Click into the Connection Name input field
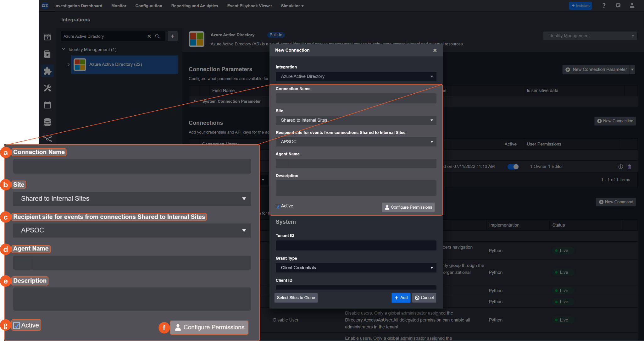This screenshot has height=341, width=644. [x=356, y=98]
